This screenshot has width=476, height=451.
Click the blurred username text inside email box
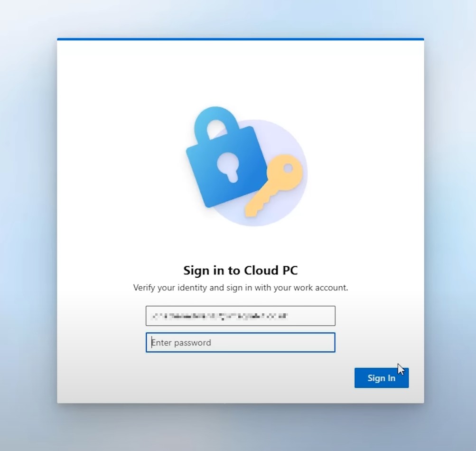[220, 316]
